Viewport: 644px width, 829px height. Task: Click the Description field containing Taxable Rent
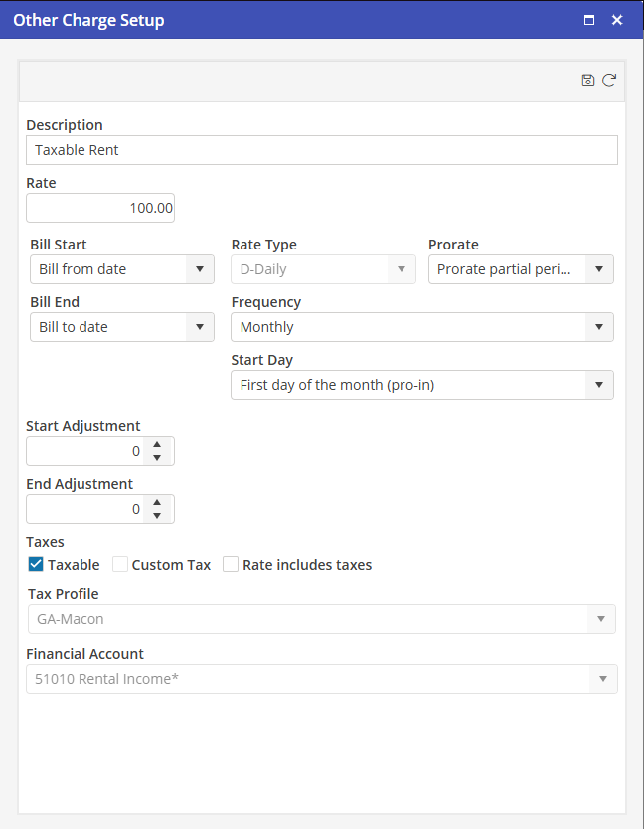coord(321,150)
